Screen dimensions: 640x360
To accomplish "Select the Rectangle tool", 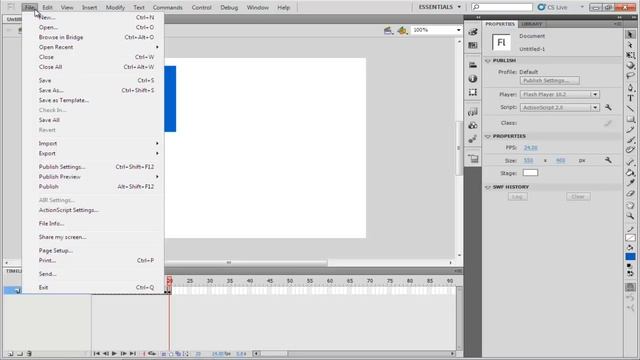I will click(x=630, y=119).
